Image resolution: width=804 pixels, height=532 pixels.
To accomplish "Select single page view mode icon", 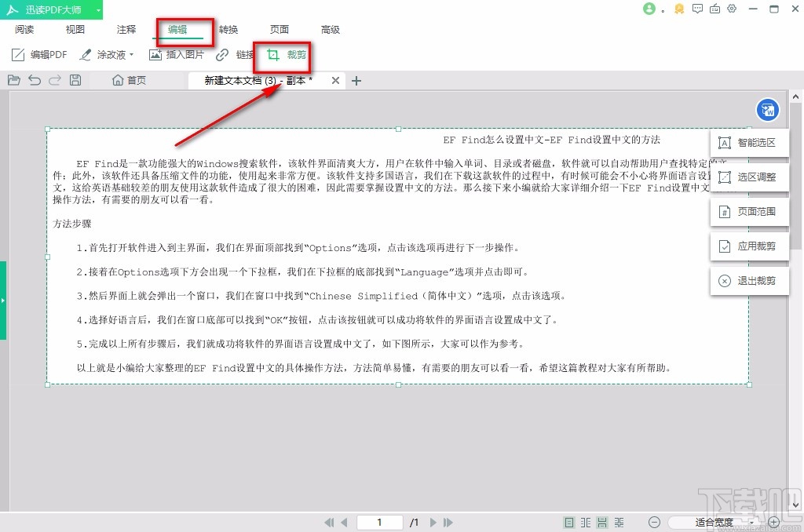I will point(569,523).
